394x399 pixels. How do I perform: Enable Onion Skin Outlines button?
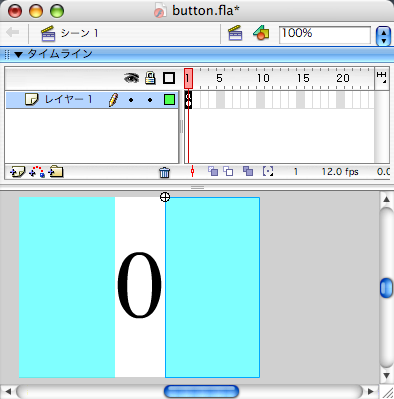[x=228, y=171]
